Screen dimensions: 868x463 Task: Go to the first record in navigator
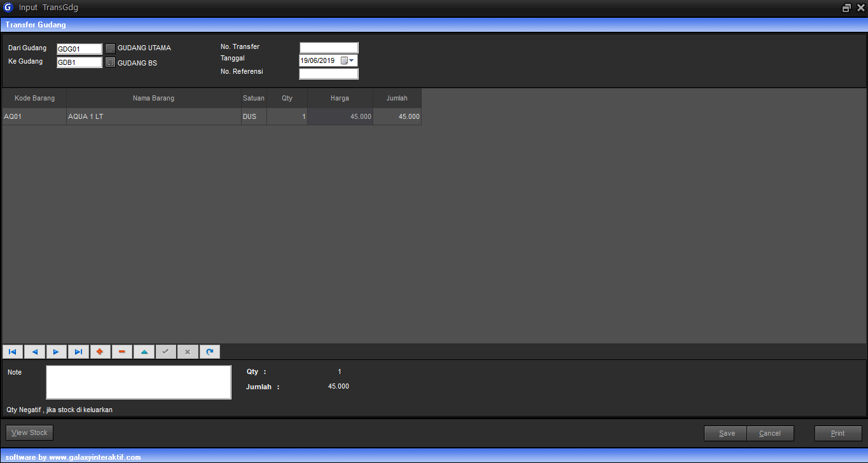pos(13,352)
